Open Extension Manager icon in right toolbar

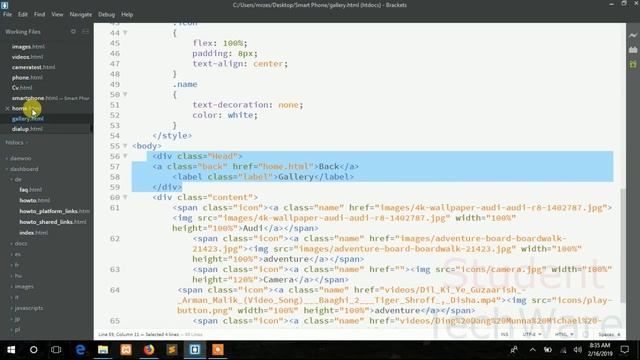(633, 50)
